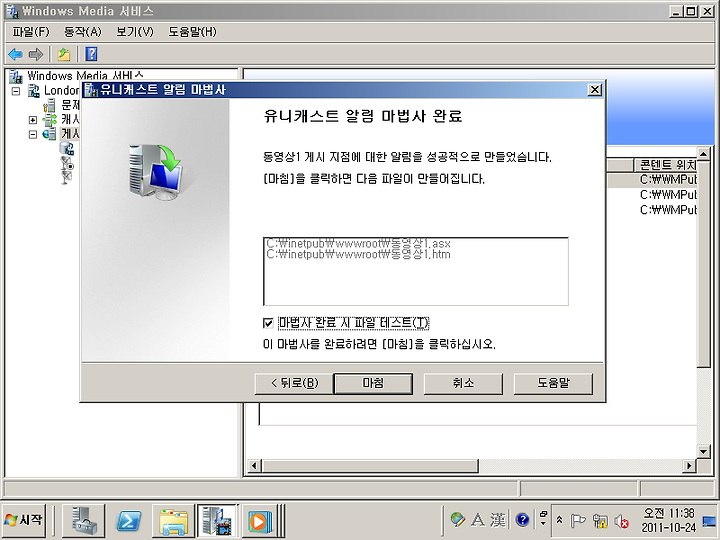Select the third publishing point icon in tree
The height and width of the screenshot is (540, 720).
[67, 177]
